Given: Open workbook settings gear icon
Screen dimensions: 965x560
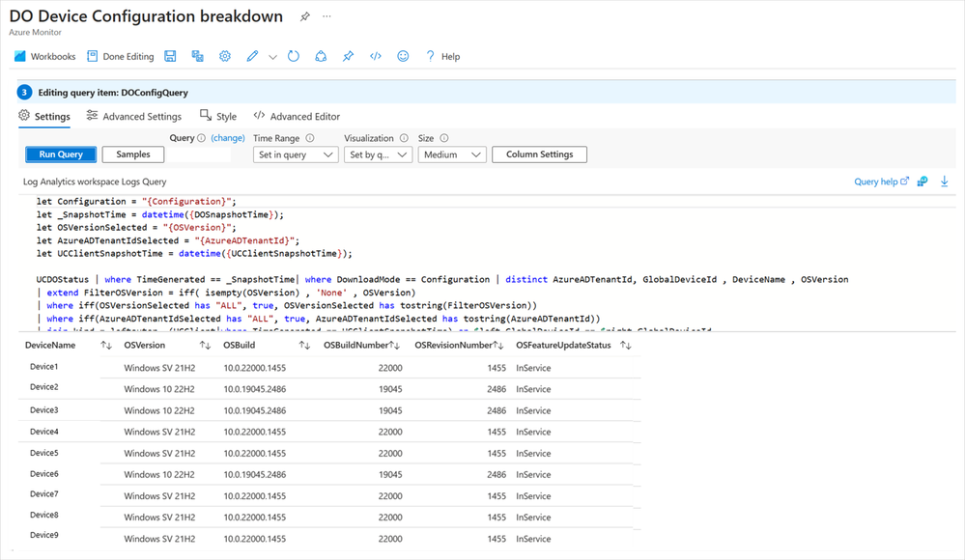Looking at the screenshot, I should (225, 57).
